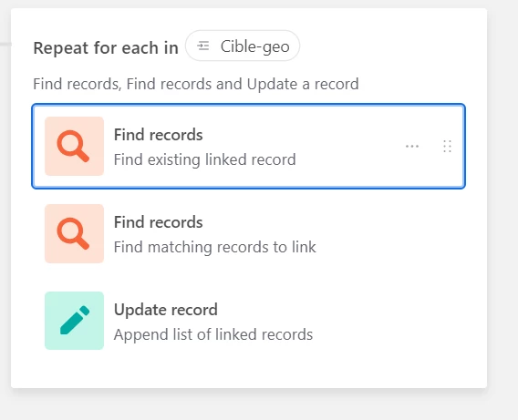Image resolution: width=518 pixels, height=420 pixels.
Task: Click the Update record pencil icon
Action: pyautogui.click(x=75, y=321)
